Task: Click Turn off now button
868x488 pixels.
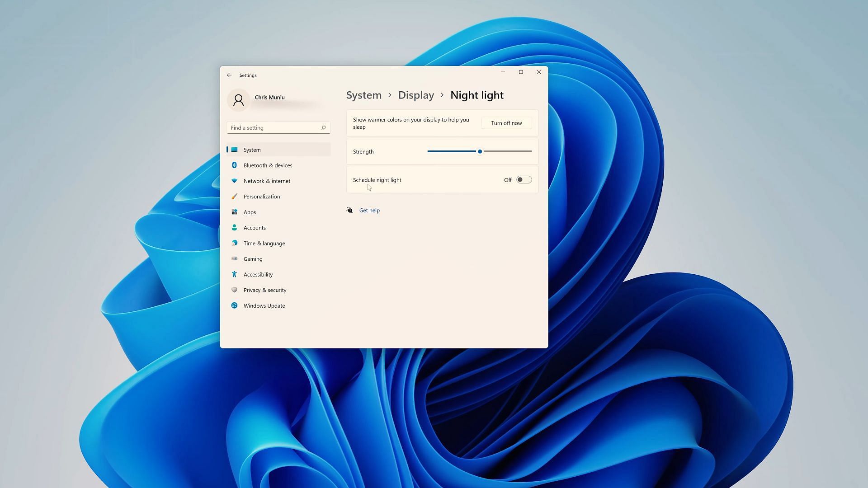Action: [x=506, y=123]
